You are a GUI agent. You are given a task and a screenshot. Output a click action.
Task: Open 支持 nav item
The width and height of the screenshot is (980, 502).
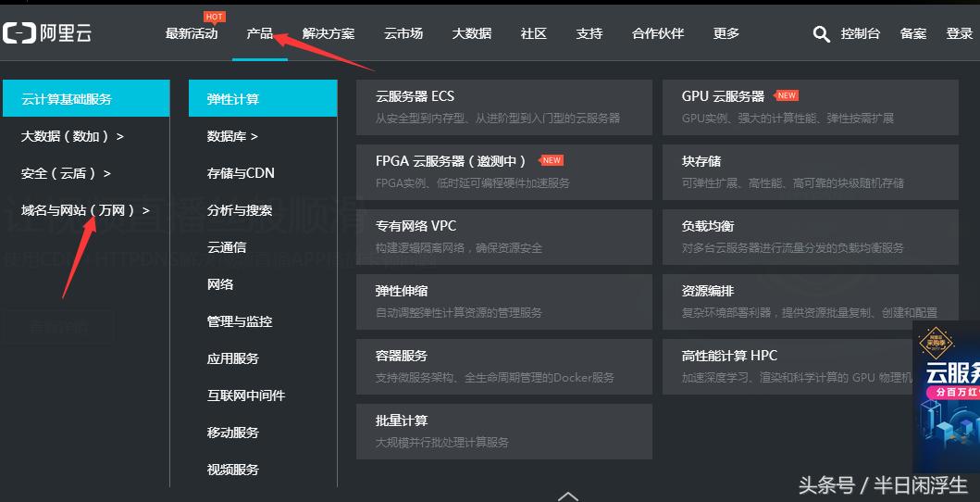point(589,33)
